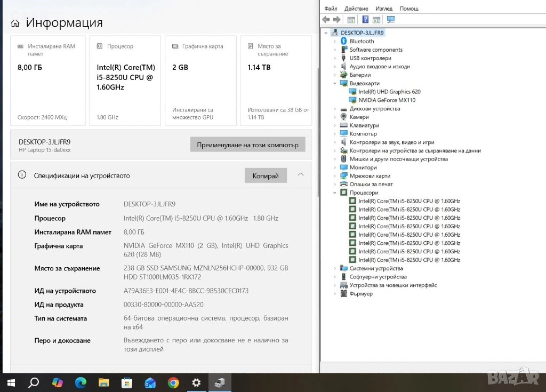This screenshot has height=392, width=546.
Task: Open the Изглед menu
Action: pos(383,9)
